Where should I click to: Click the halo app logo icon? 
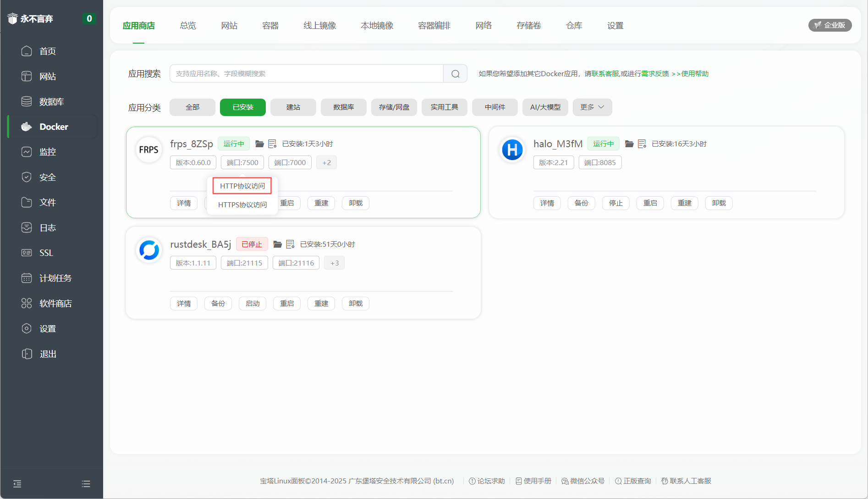(512, 150)
